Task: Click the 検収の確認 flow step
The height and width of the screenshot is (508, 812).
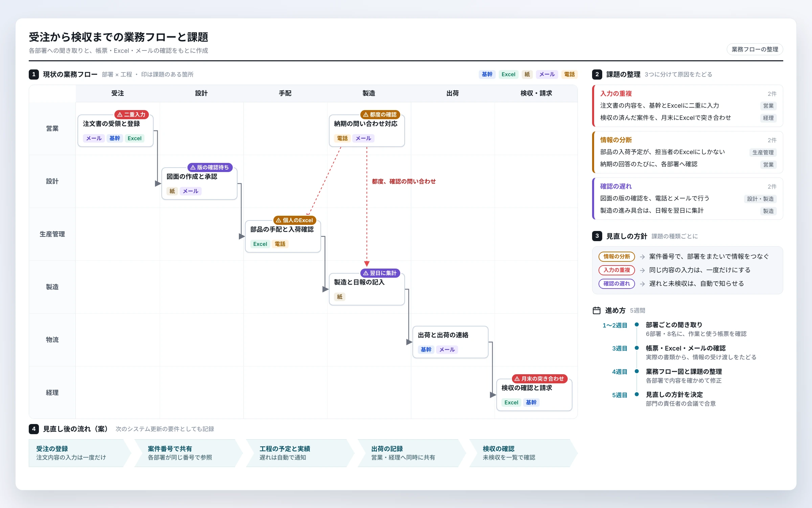Action: (x=523, y=453)
